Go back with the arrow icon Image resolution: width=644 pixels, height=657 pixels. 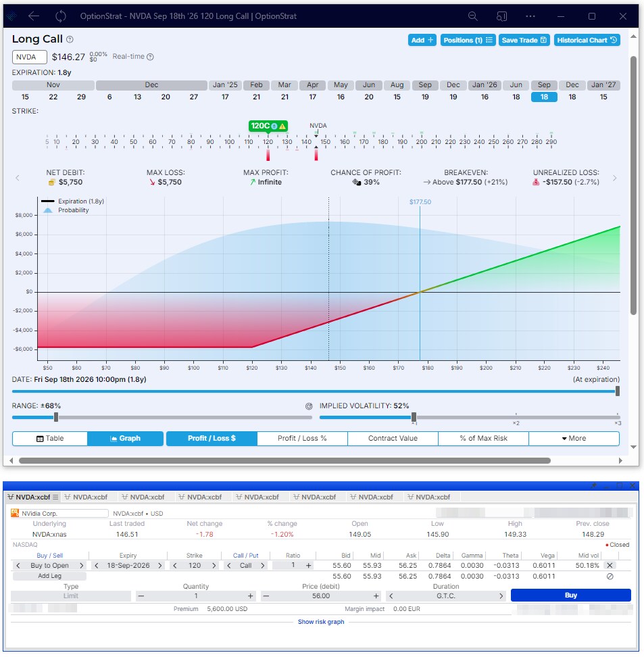[x=34, y=16]
